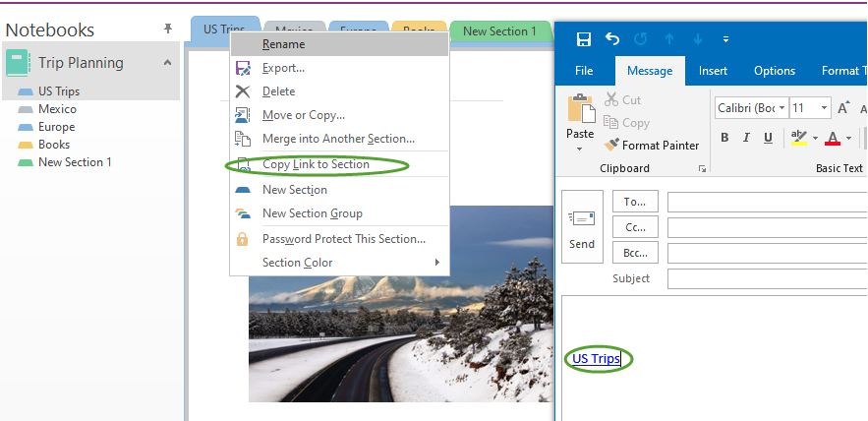Image resolution: width=868 pixels, height=421 pixels.
Task: Open the font color dropdown arrow
Action: click(848, 138)
